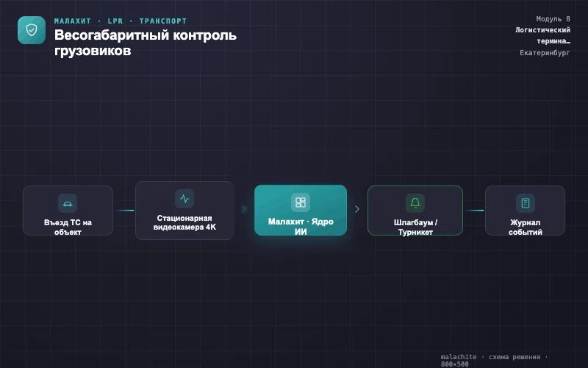Click the pulse icon in Стационарная видеокамера card
The image size is (588, 368).
coord(184,199)
